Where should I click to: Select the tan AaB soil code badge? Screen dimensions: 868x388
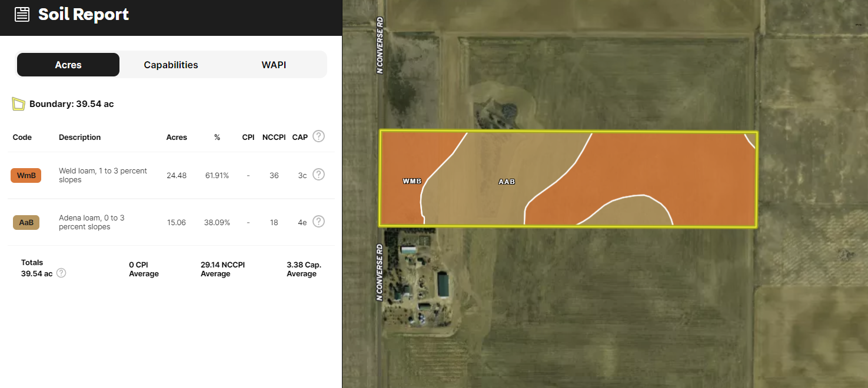click(x=26, y=222)
